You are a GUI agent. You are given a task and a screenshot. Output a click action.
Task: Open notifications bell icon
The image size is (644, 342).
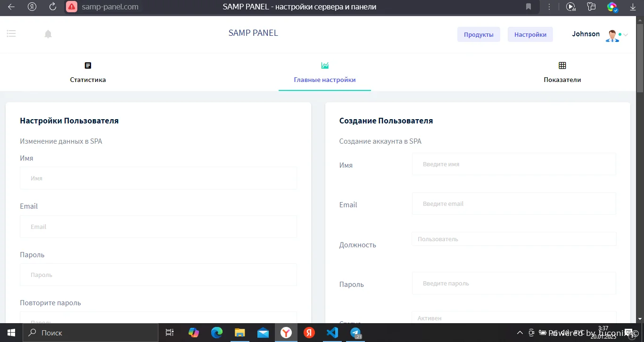(48, 34)
